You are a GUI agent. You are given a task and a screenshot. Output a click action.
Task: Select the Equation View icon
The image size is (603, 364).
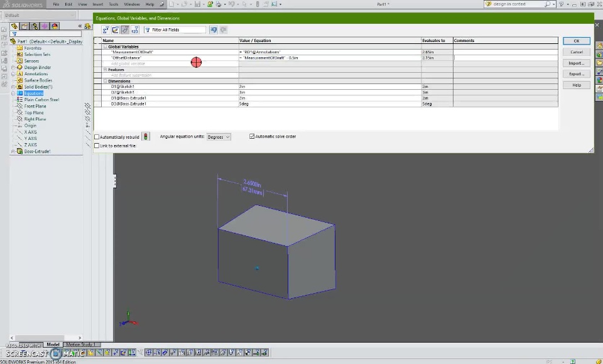pyautogui.click(x=106, y=29)
